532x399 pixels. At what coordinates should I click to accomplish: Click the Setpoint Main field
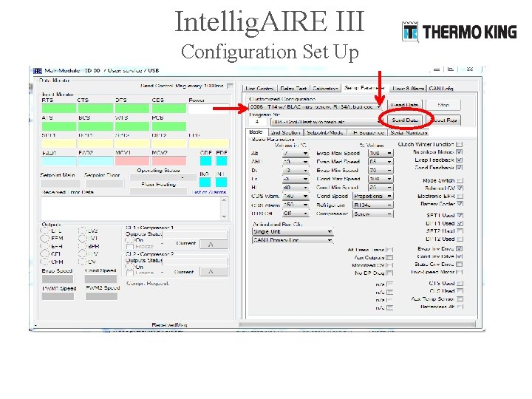click(61, 183)
